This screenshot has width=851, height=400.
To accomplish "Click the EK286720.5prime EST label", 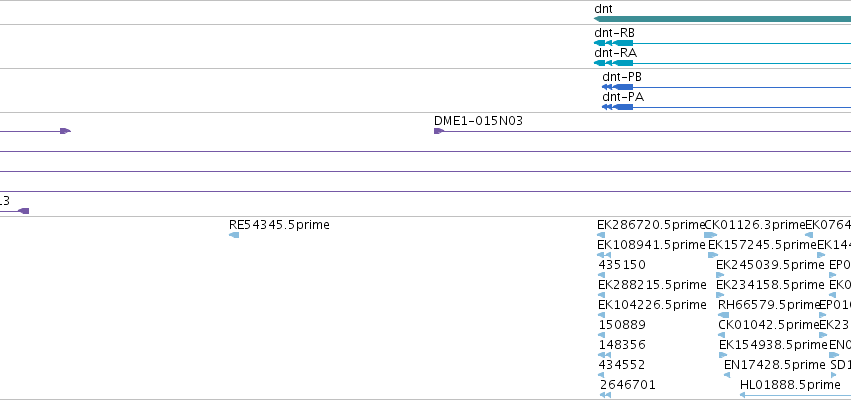I will (650, 225).
